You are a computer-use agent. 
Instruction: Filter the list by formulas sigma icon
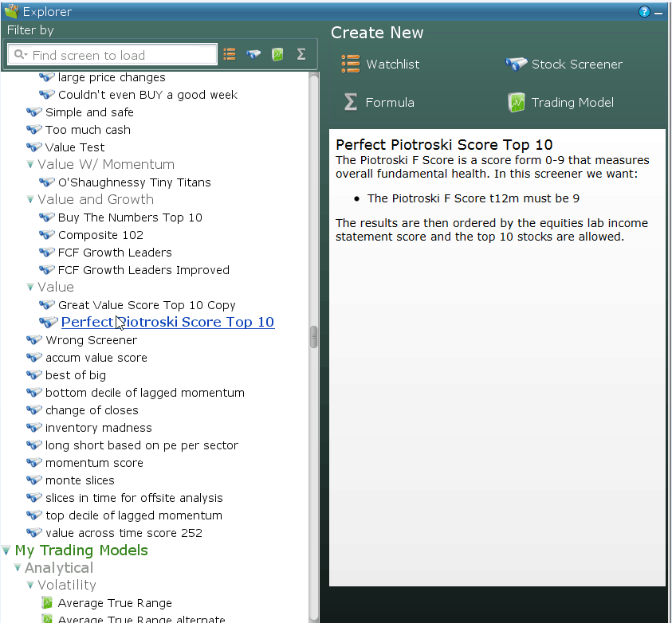coord(301,54)
